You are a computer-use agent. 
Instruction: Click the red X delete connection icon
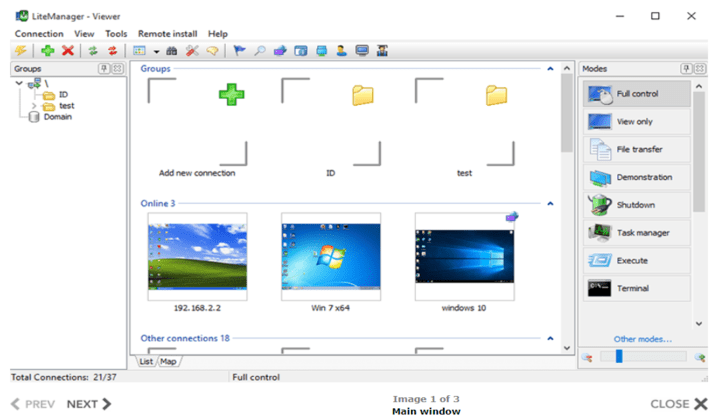click(68, 51)
